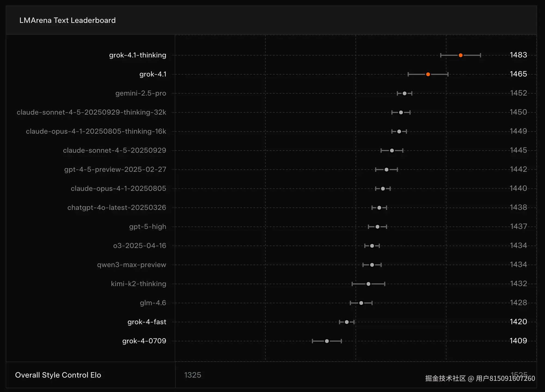Select the qwen3-max-preview model name
This screenshot has width=545, height=392.
pyautogui.click(x=131, y=265)
